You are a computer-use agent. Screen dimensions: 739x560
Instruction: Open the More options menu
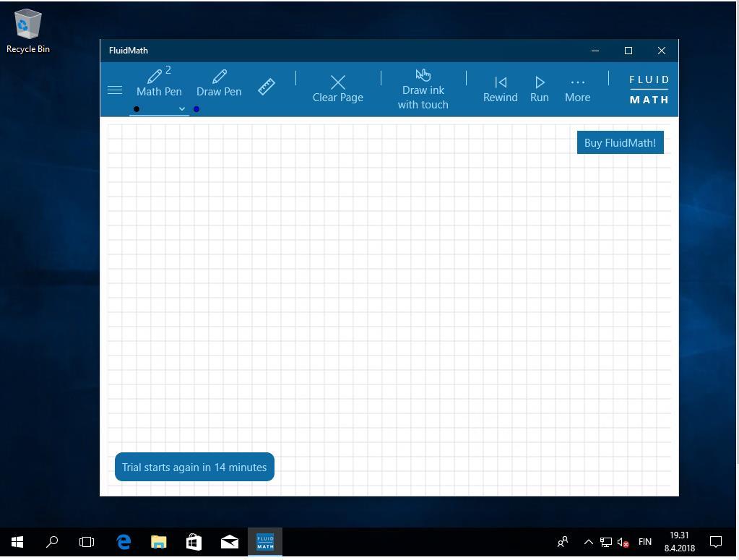tap(577, 90)
